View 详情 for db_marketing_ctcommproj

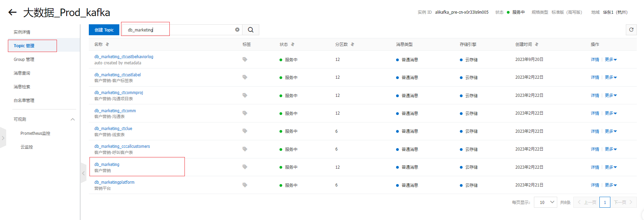coord(595,95)
